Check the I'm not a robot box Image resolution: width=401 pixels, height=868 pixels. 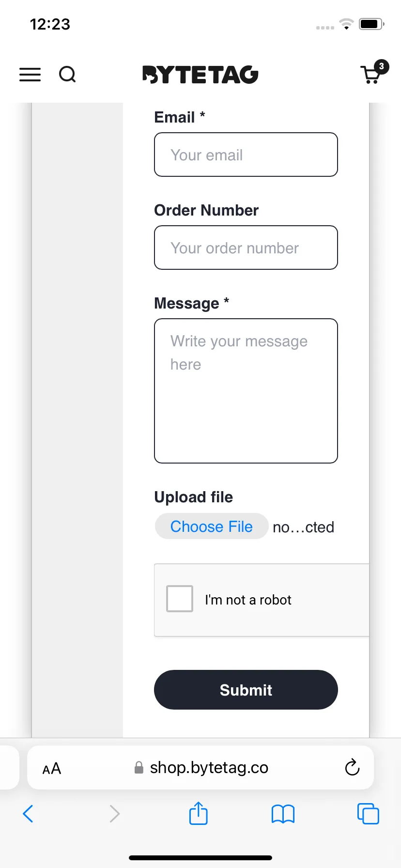[x=180, y=599]
